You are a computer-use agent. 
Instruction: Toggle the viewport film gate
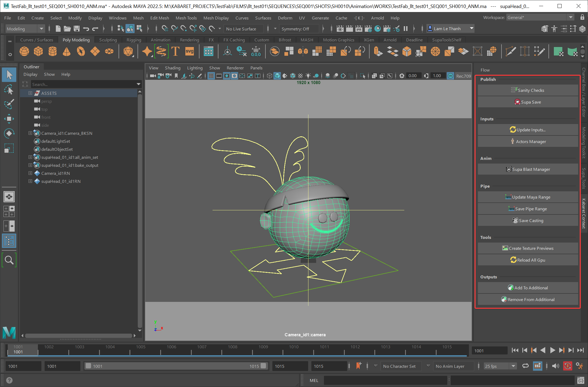point(219,76)
